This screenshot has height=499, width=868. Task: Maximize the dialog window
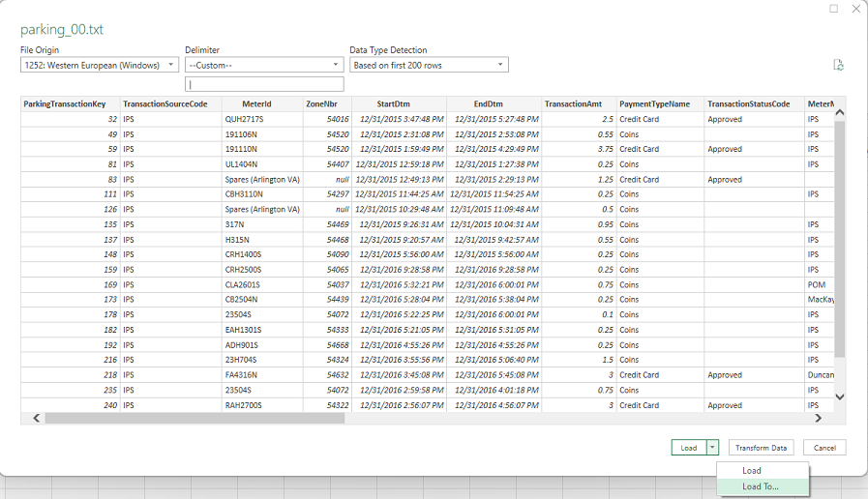(x=834, y=9)
